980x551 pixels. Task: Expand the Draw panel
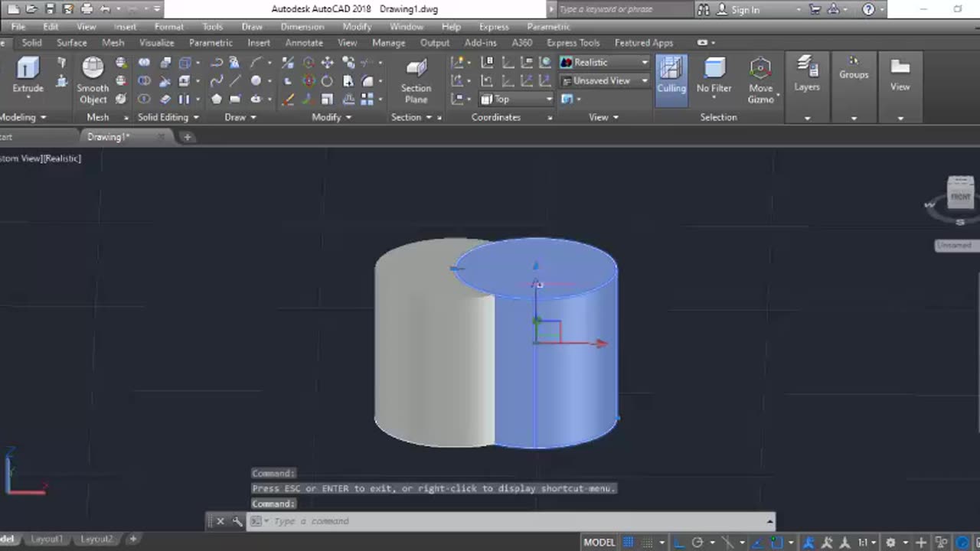pyautogui.click(x=240, y=117)
